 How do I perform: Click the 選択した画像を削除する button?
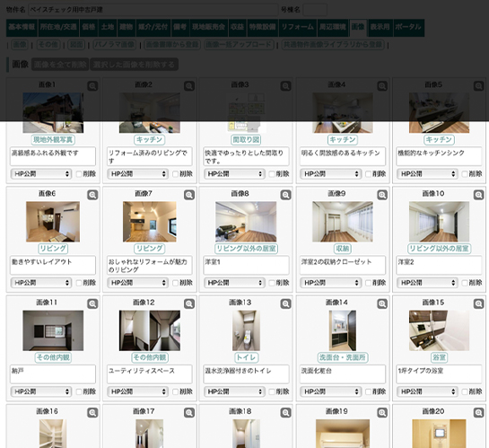[134, 65]
